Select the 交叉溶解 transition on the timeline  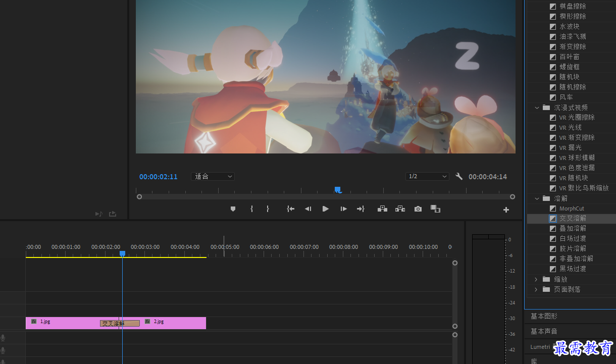coord(120,323)
